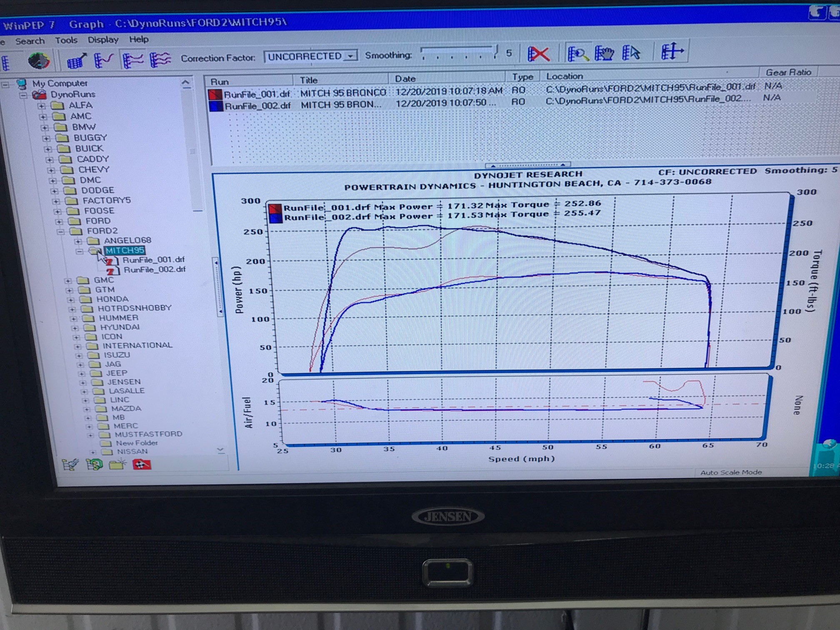840x630 pixels.
Task: Activate the graph zoom magnifier tool
Action: pyautogui.click(x=578, y=53)
